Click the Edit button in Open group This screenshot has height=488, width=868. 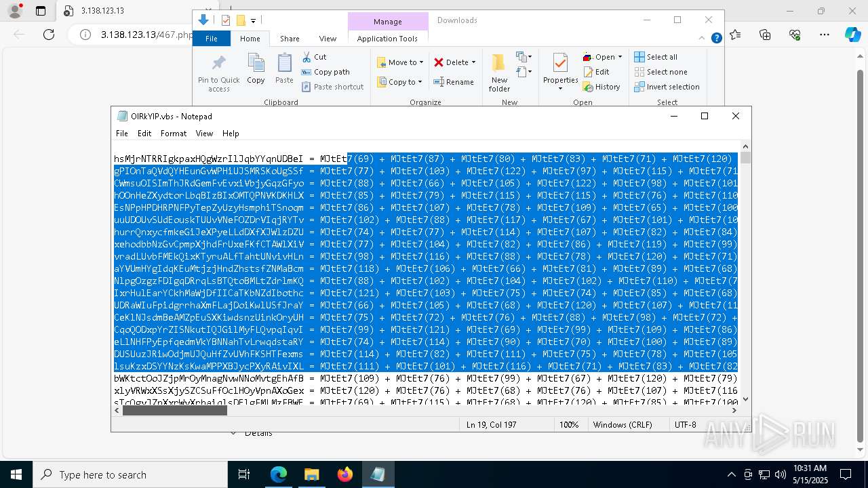click(596, 72)
